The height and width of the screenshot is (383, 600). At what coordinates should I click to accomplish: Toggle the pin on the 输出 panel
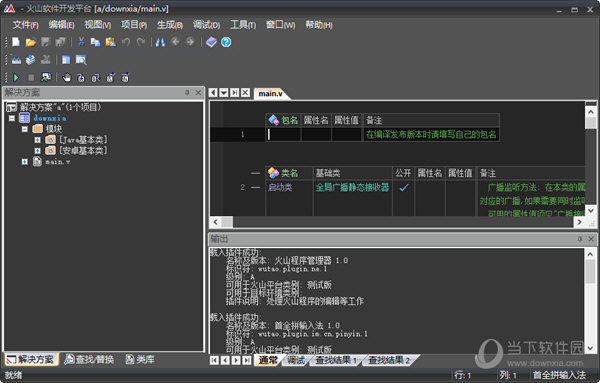click(580, 239)
